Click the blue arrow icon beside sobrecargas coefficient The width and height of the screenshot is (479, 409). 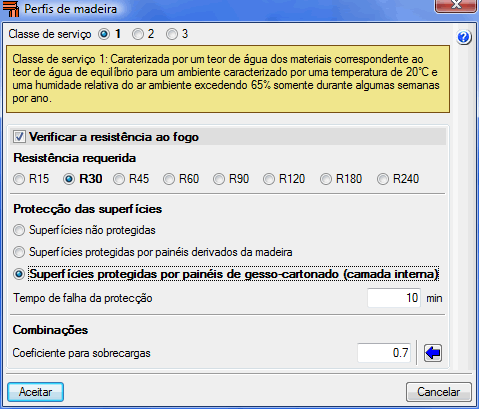point(433,353)
